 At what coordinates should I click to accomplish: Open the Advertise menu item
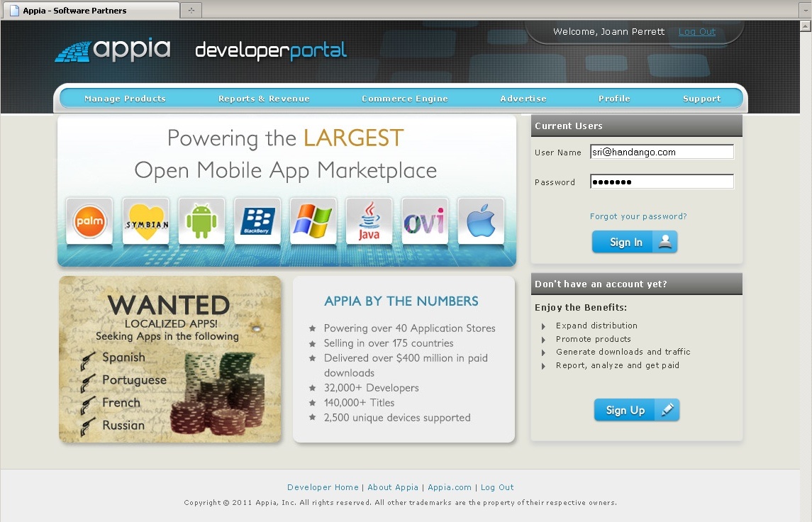coord(523,99)
